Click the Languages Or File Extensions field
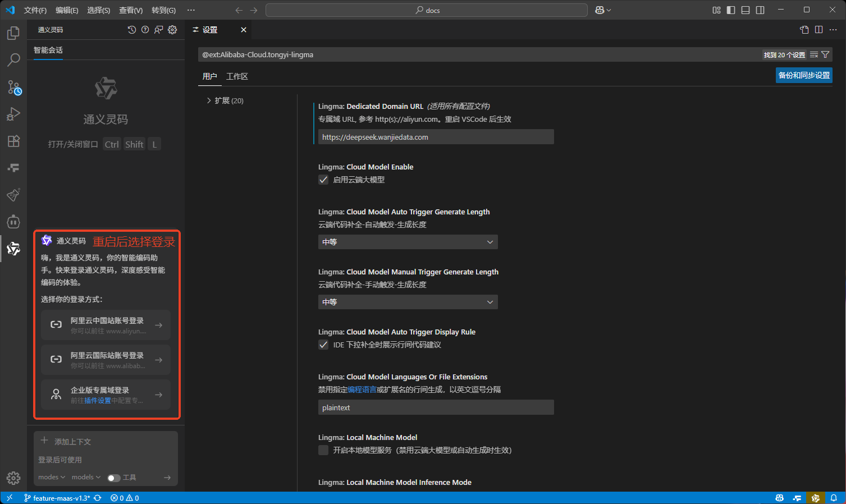The image size is (846, 504). pyautogui.click(x=436, y=407)
